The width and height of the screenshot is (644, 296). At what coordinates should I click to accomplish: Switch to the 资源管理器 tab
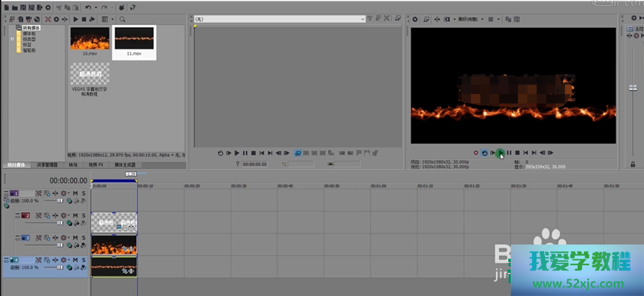[47, 165]
